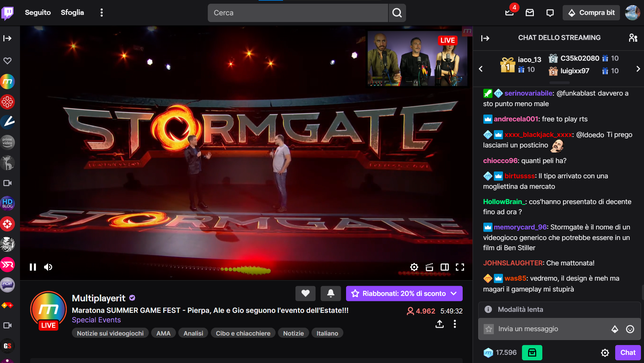
Task: Open the HD Blog channel in sidebar
Action: pyautogui.click(x=7, y=203)
